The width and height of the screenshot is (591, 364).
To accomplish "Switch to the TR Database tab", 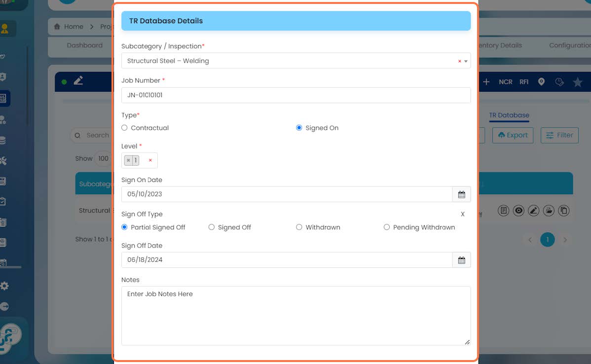I will [x=509, y=115].
